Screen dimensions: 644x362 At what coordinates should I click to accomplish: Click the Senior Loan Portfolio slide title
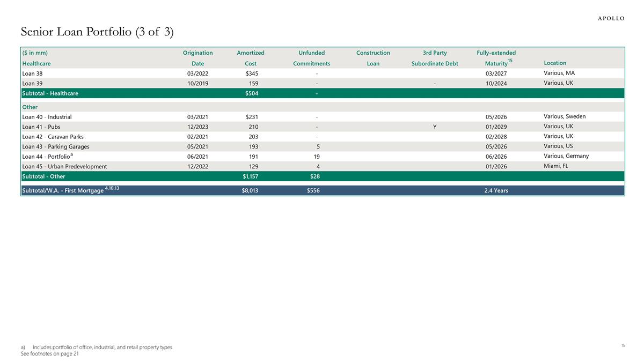(97, 32)
